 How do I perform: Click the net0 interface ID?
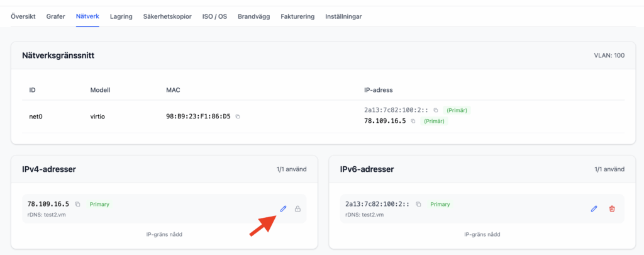(x=36, y=116)
